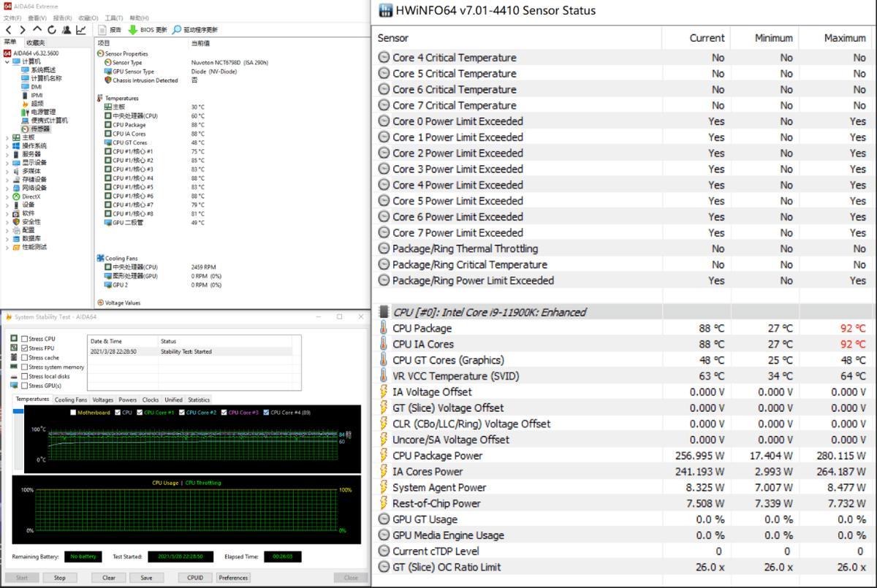Click the lightning icon beside CPU Package Power
The image size is (877, 588).
[x=384, y=455]
